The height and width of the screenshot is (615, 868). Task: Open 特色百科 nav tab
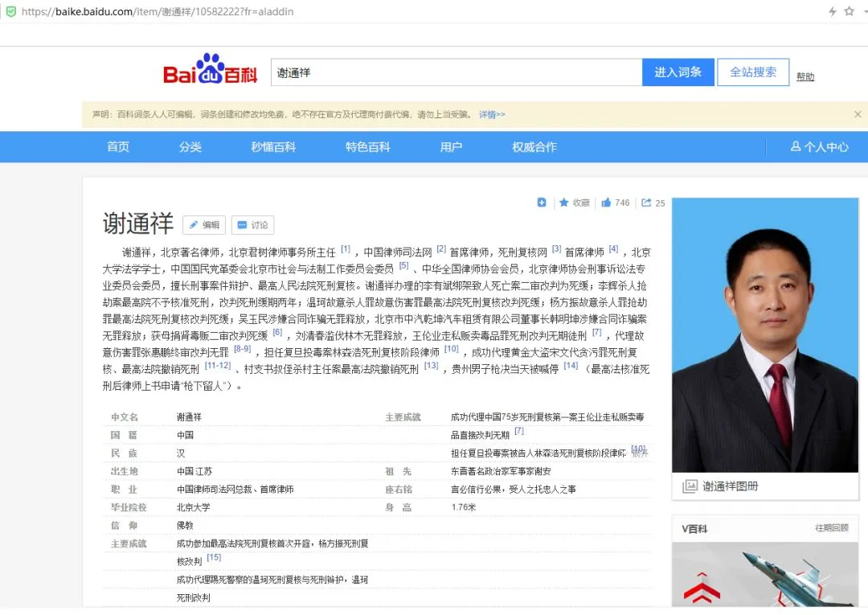pos(367,147)
